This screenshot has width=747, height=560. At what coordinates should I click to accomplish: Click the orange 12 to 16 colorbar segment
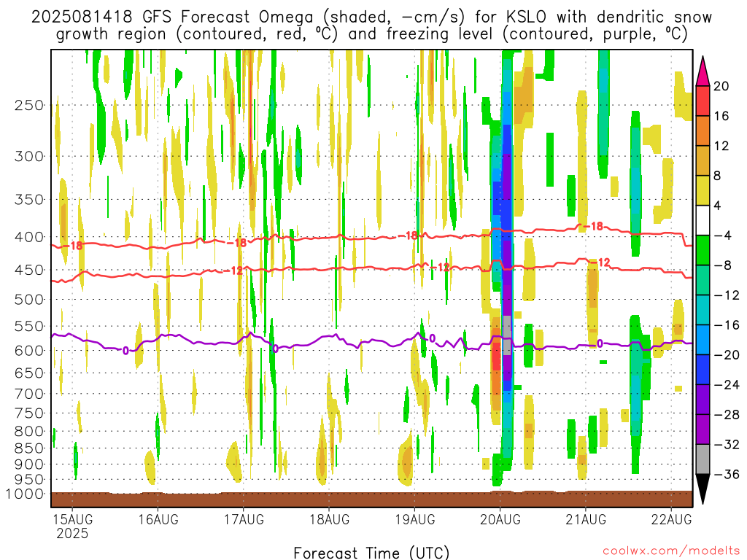point(703,131)
